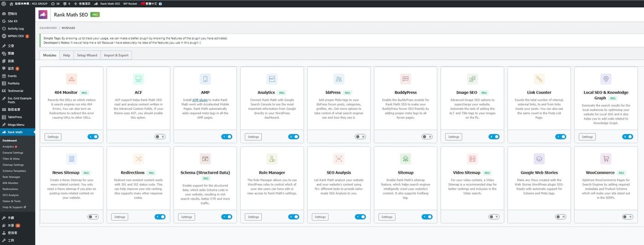Image resolution: width=644 pixels, height=245 pixels.
Task: Click the Local SEO location pin icon
Action: point(606,79)
